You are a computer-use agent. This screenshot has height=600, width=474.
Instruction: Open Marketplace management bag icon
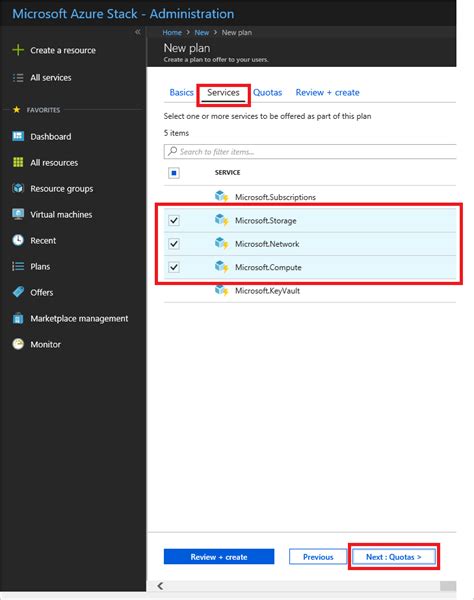coord(18,318)
